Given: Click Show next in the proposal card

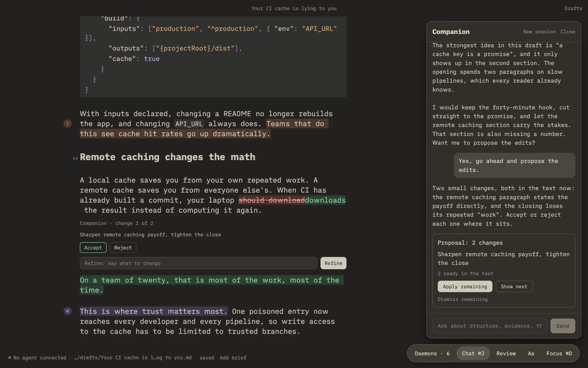Looking at the screenshot, I should pyautogui.click(x=514, y=286).
